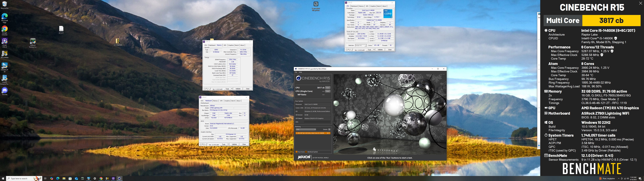Open Copilot from the taskbar
This screenshot has width=644, height=181.
click(x=51, y=178)
